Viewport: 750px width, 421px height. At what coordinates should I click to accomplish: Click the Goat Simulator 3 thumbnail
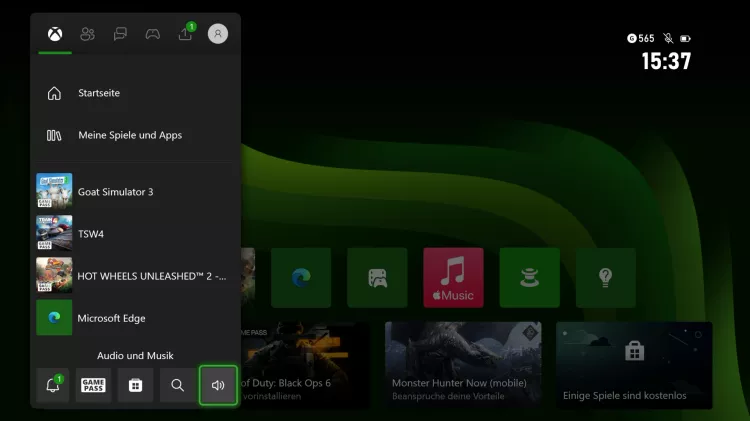pyautogui.click(x=54, y=191)
